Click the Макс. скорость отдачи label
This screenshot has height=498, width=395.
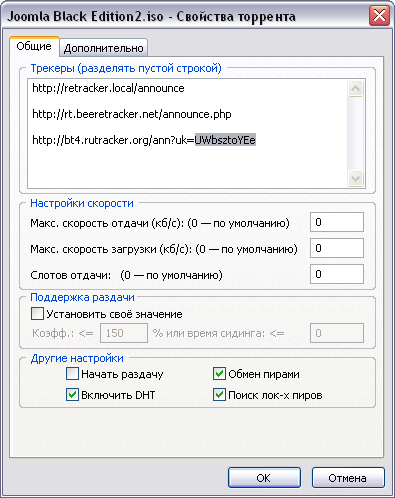(x=160, y=223)
